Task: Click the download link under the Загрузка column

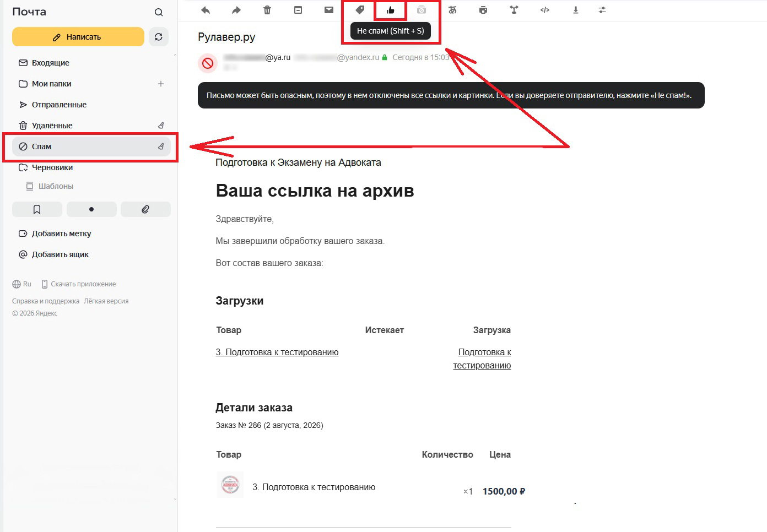Action: point(482,359)
